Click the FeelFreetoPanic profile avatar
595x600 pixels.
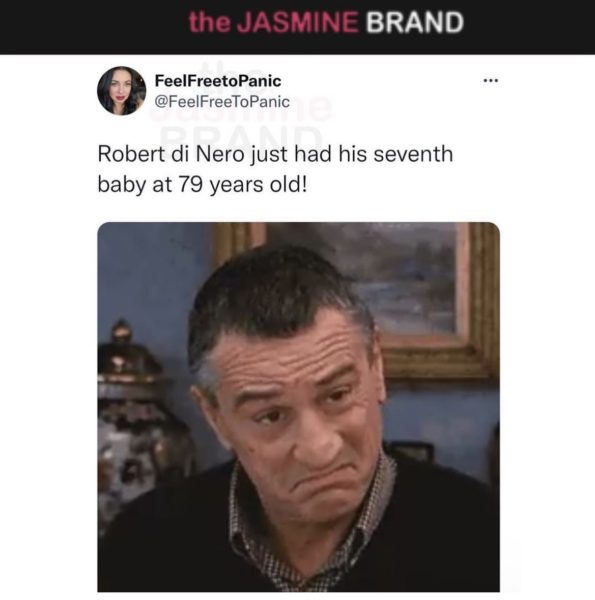click(x=122, y=91)
